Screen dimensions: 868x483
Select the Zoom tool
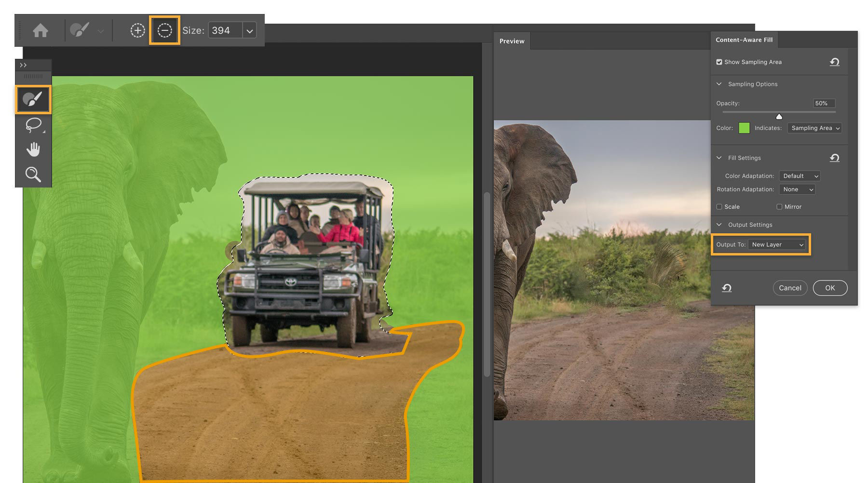click(x=33, y=174)
